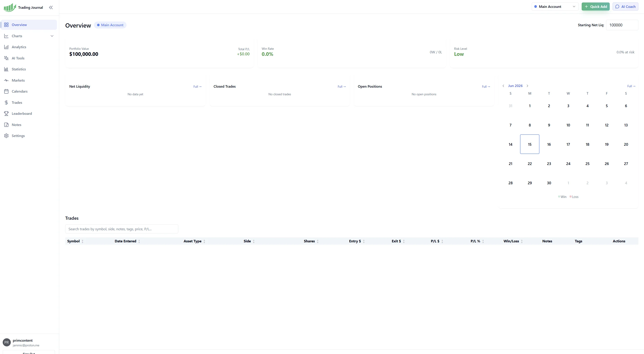
Task: Sort by Date Entered column arrows
Action: (139, 241)
